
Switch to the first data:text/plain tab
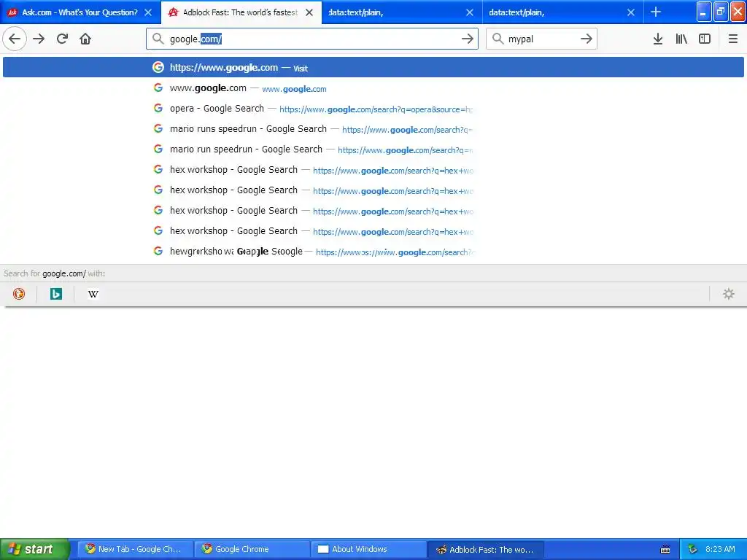pos(403,12)
